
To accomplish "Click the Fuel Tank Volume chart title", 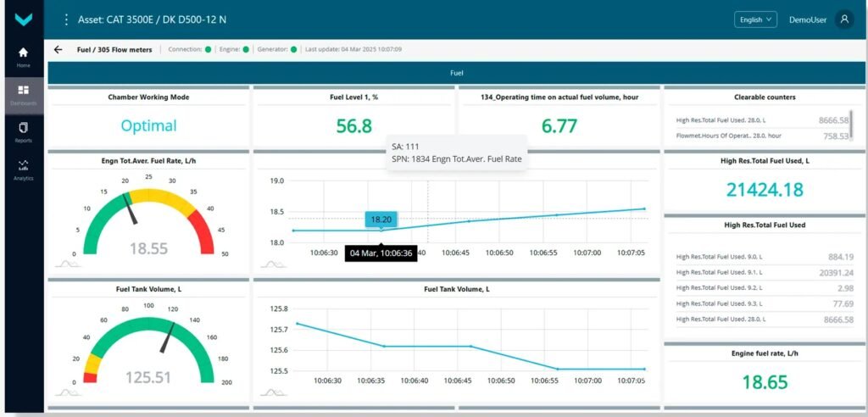I will coord(457,289).
